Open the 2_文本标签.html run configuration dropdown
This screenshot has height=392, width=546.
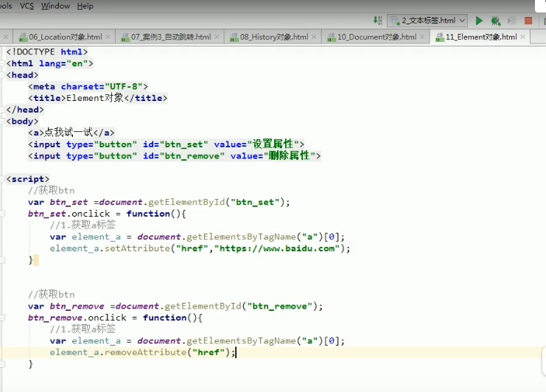point(427,21)
